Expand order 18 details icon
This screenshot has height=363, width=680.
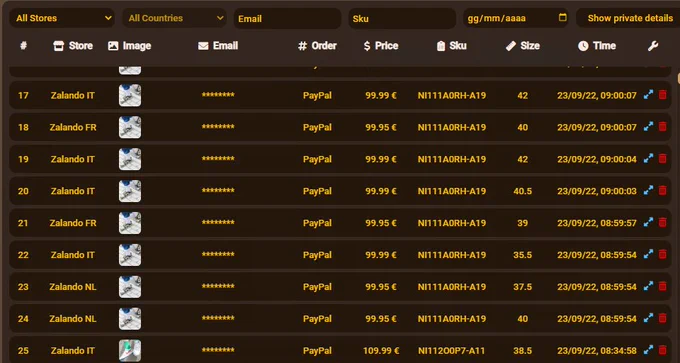tap(648, 127)
